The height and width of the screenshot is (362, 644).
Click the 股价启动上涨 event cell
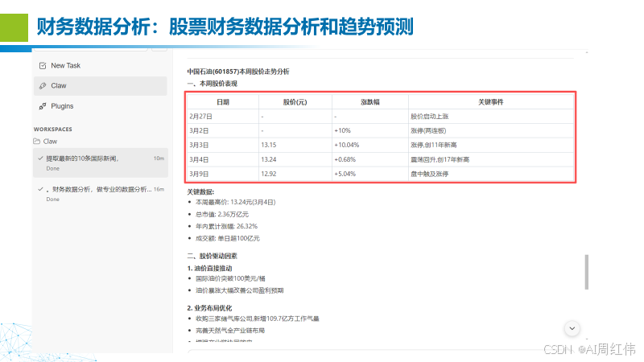(491, 117)
